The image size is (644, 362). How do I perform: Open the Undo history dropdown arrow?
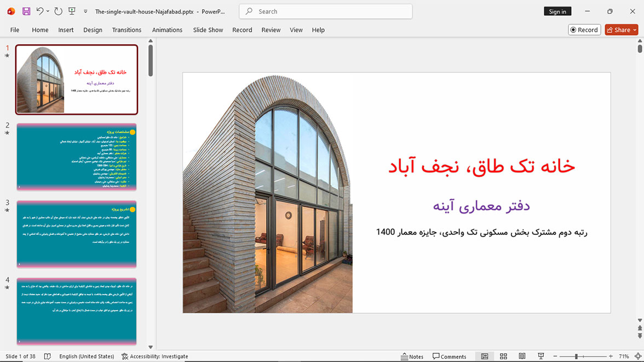[48, 11]
